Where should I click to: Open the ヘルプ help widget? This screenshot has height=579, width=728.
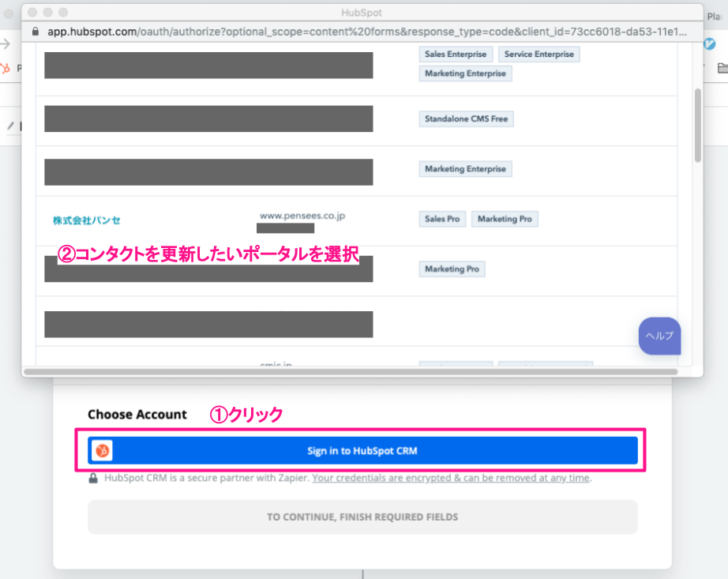tap(659, 336)
